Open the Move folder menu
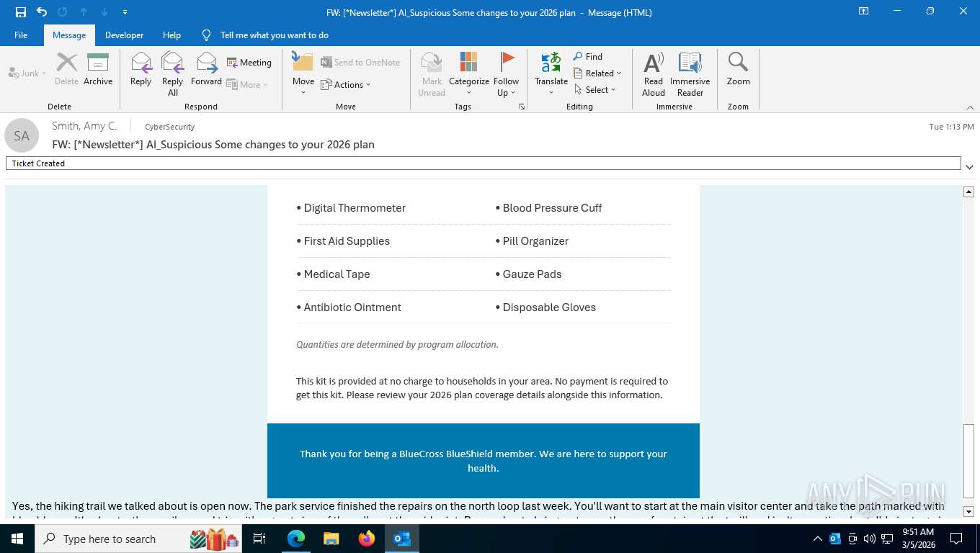980x553 pixels. pos(303,74)
